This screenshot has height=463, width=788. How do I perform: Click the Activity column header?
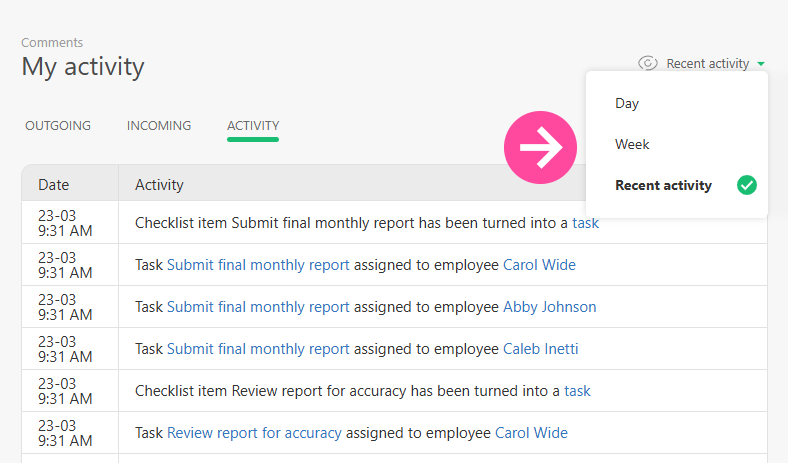pyautogui.click(x=159, y=185)
